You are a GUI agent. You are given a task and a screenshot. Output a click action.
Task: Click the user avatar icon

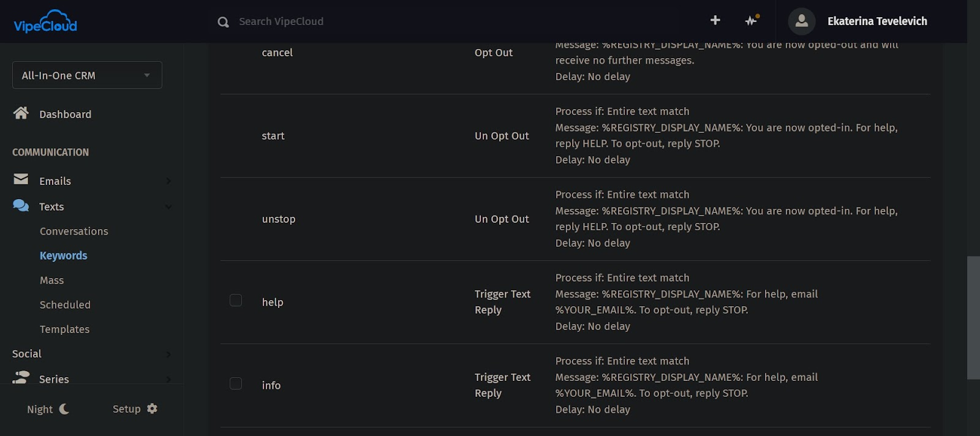(x=801, y=21)
